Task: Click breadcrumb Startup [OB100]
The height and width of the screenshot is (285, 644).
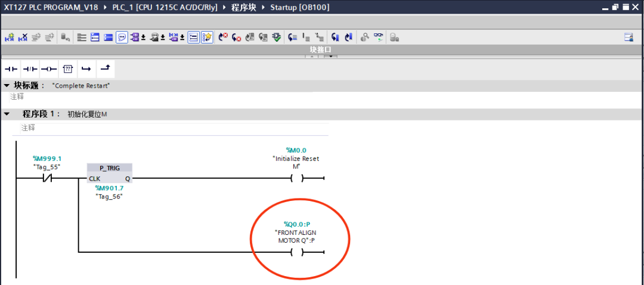Action: 300,7
